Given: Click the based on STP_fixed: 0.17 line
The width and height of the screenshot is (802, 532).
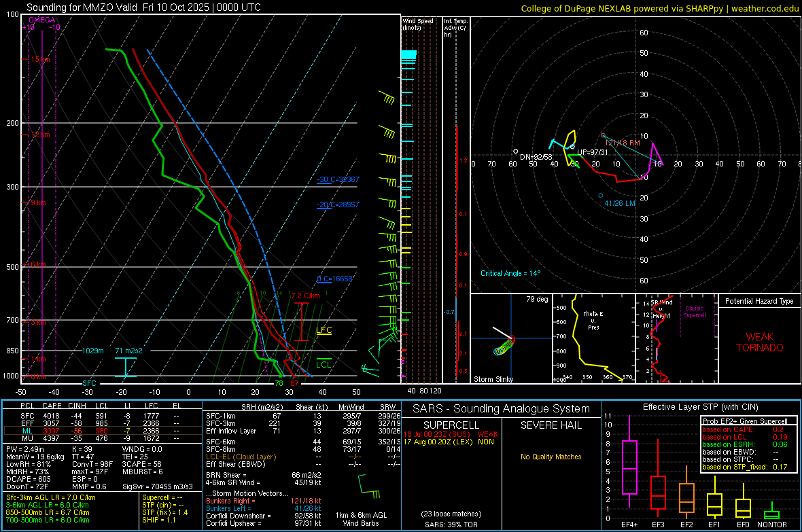Looking at the screenshot, I should (745, 467).
